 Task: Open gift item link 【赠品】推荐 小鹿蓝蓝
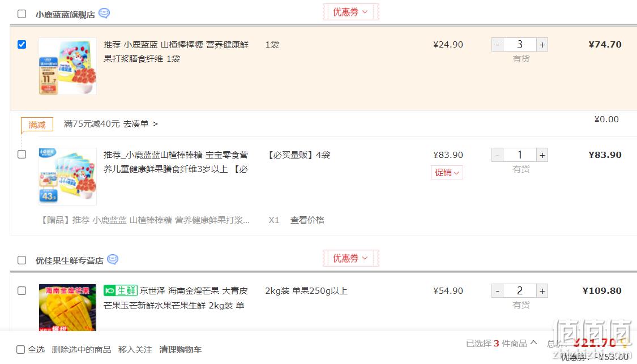pos(144,220)
